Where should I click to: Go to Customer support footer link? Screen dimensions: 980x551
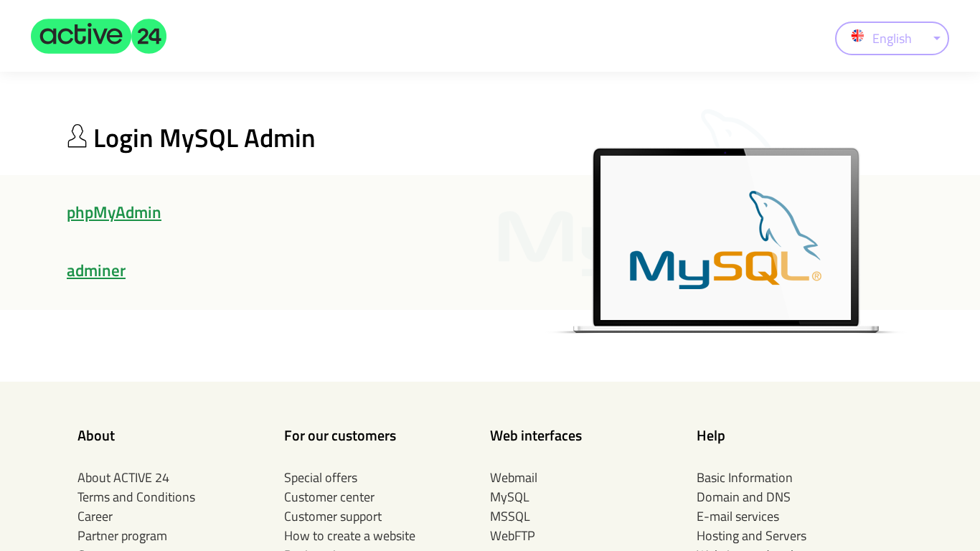pos(333,517)
